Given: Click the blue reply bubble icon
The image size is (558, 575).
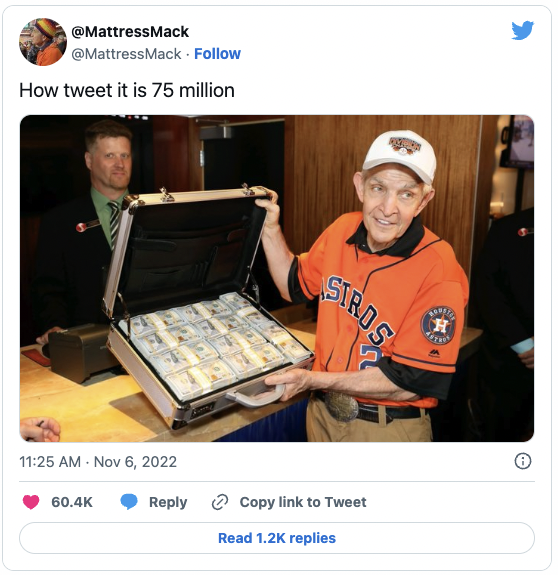Looking at the screenshot, I should pyautogui.click(x=129, y=502).
